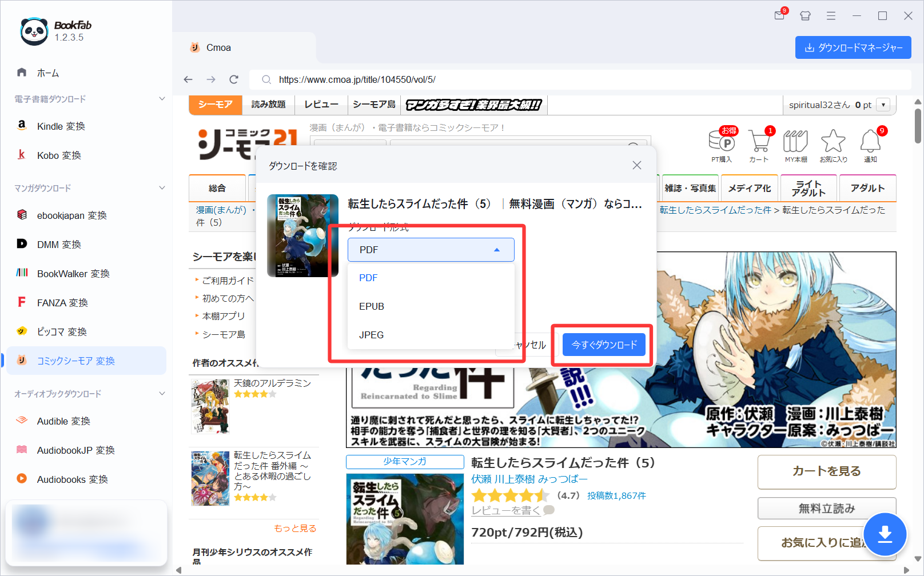Click the book cover thumbnail in dialog
924x576 pixels.
click(x=303, y=235)
